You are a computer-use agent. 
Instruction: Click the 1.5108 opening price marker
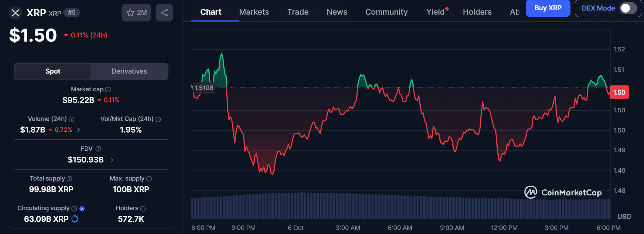coord(204,88)
